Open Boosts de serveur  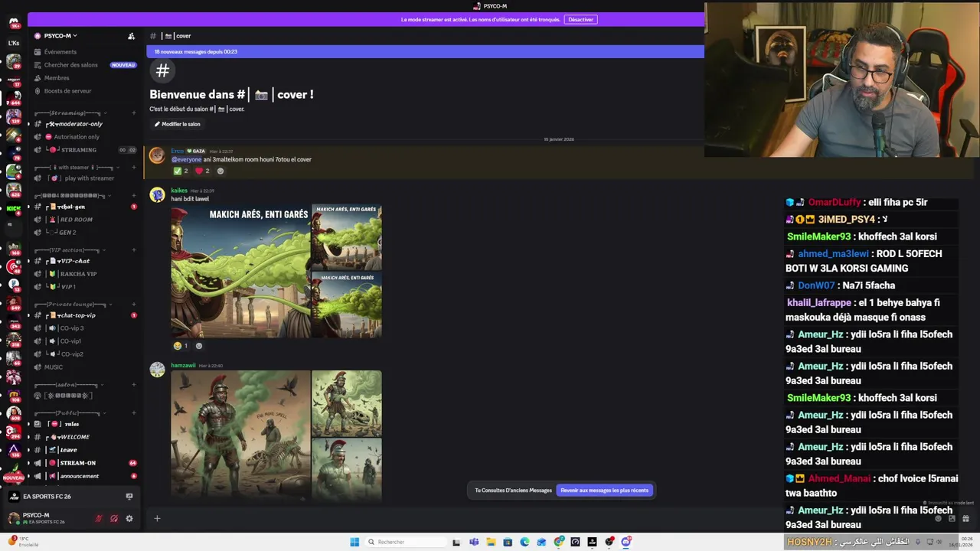[67, 91]
